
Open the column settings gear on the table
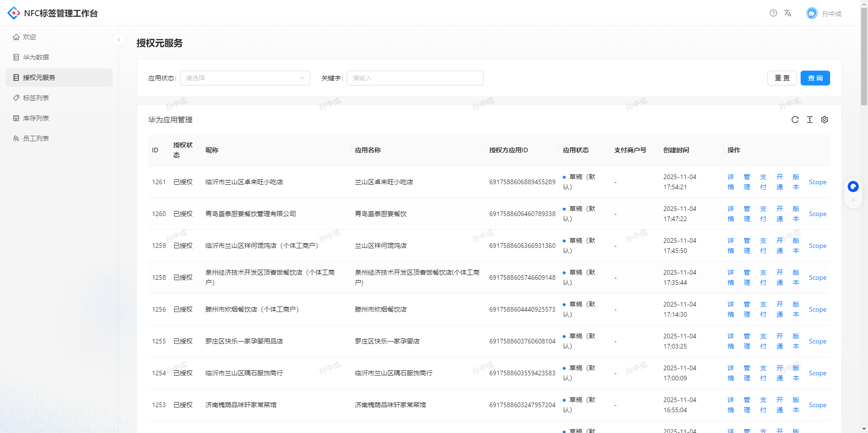coord(825,120)
